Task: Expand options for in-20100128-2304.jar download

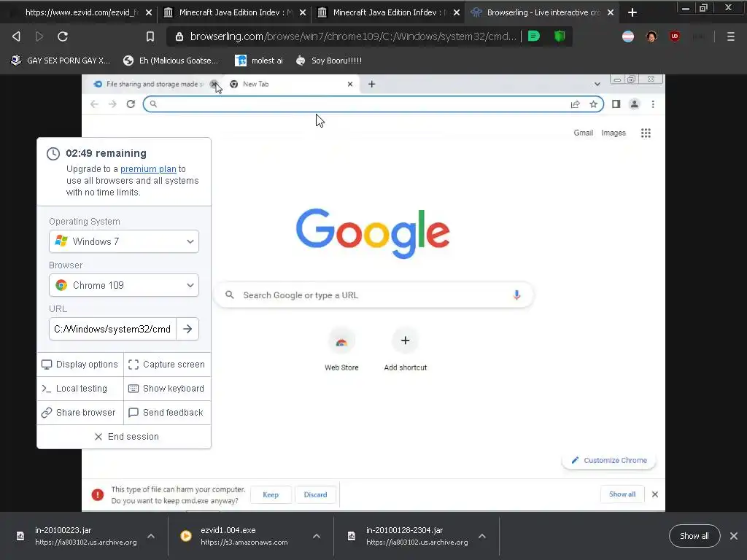Action: pos(482,536)
